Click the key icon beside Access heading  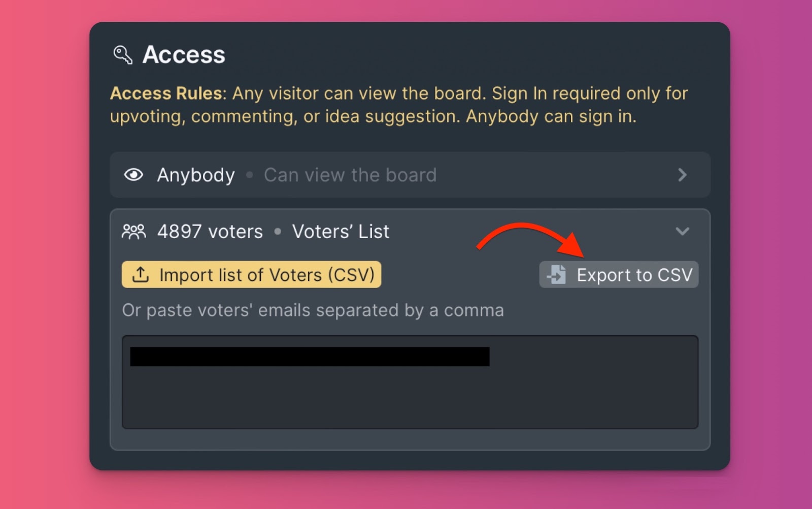point(123,55)
